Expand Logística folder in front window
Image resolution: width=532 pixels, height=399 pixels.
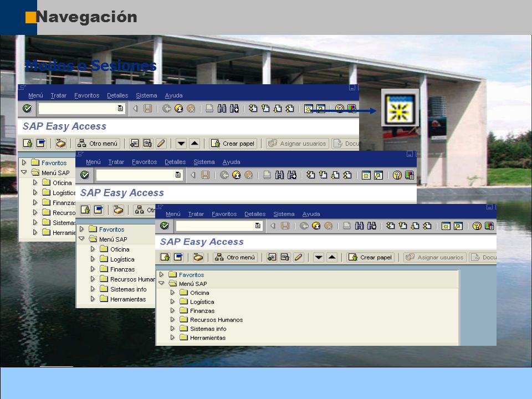[x=173, y=301]
